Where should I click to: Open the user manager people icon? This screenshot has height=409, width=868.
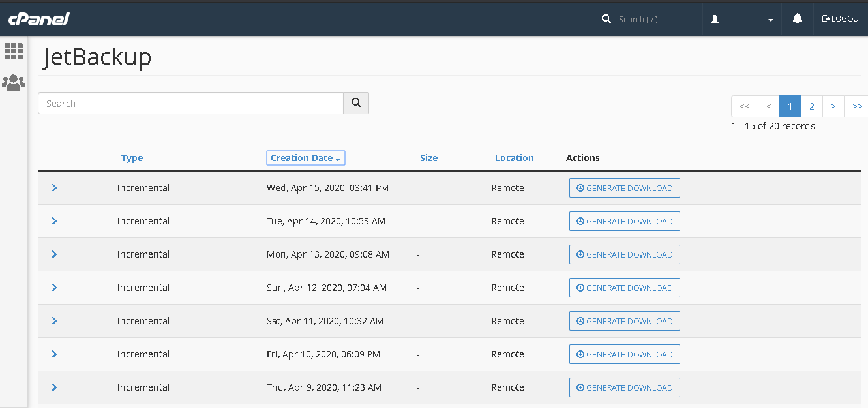pos(14,83)
